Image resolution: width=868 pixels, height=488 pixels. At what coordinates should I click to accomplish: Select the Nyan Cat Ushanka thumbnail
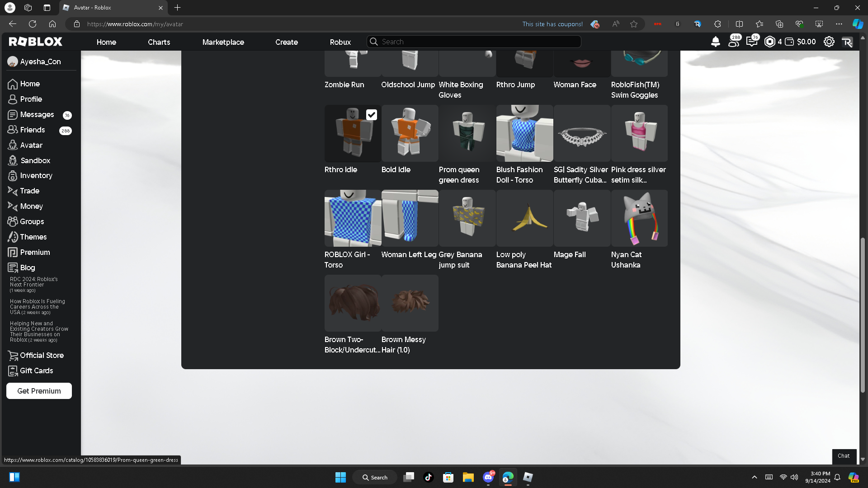coord(639,218)
